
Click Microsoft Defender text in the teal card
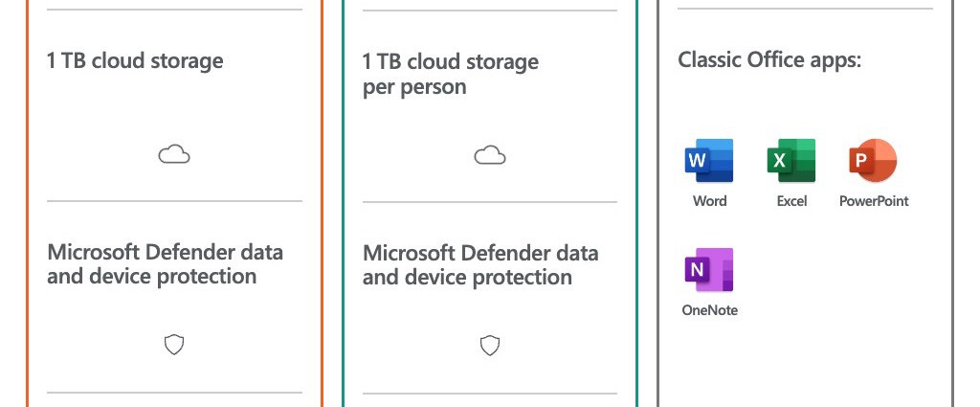click(480, 265)
